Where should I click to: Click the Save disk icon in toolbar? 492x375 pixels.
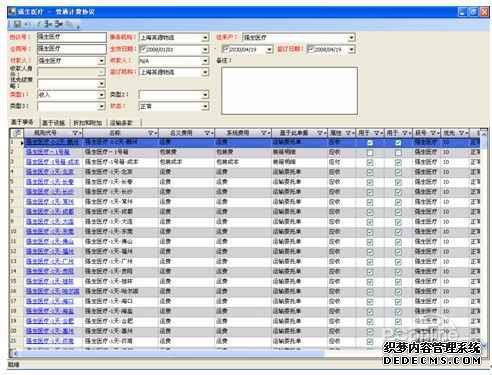click(x=18, y=24)
